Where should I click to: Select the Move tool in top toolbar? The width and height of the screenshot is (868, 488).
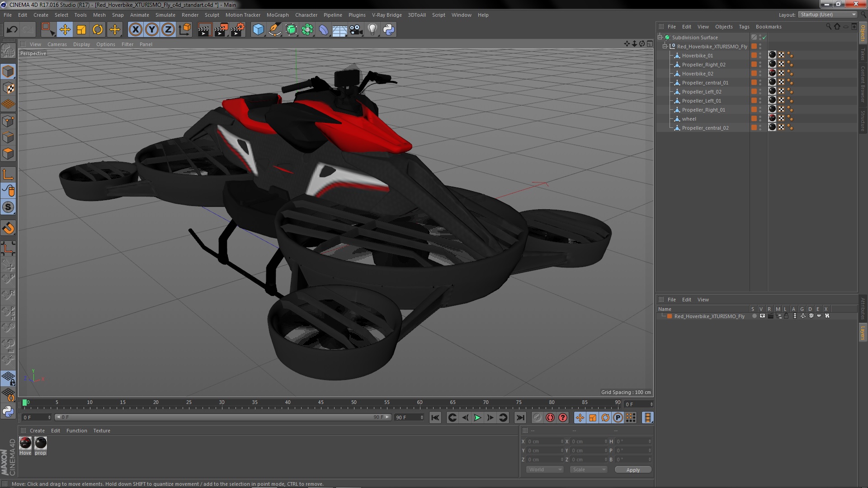65,30
